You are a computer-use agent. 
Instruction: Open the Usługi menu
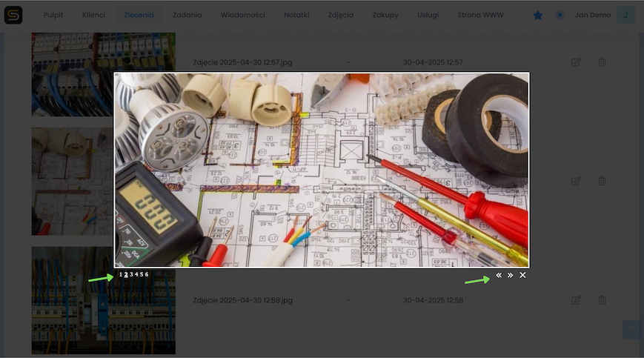tap(428, 15)
